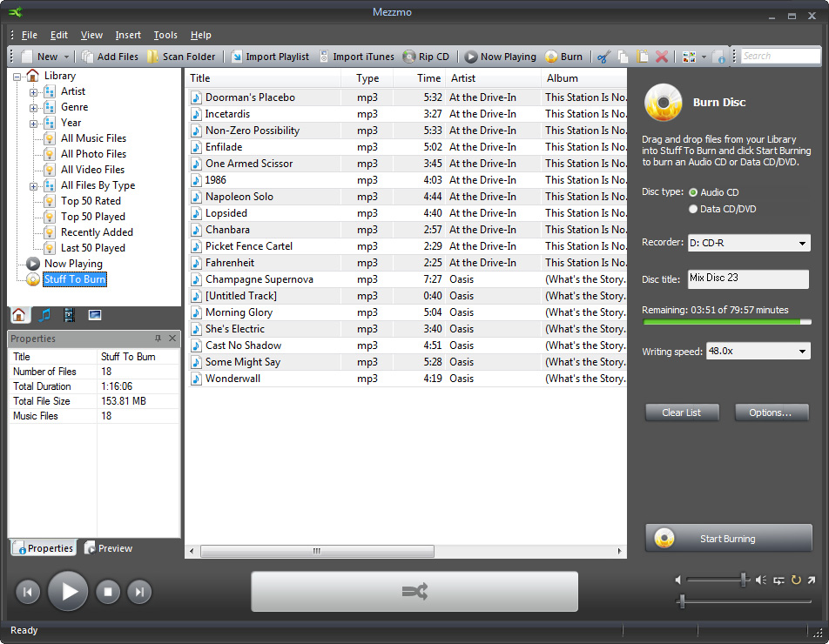This screenshot has height=644, width=829.
Task: Switch to the Properties tab
Action: [44, 548]
